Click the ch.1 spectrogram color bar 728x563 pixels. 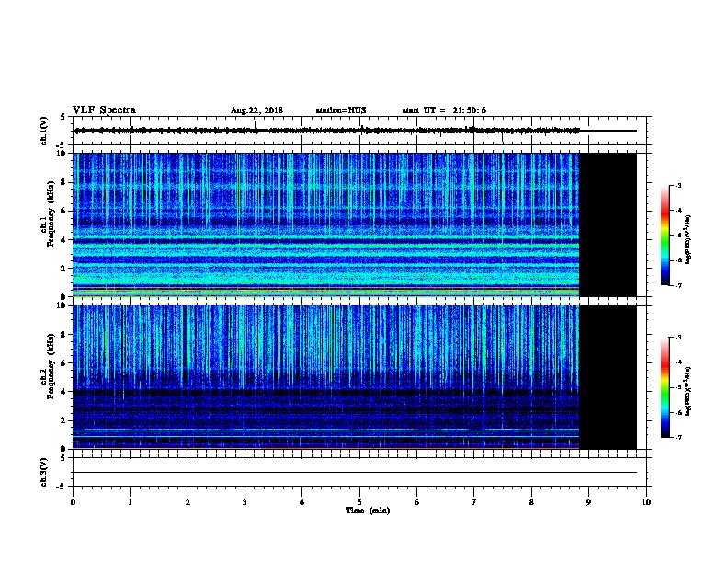click(665, 236)
